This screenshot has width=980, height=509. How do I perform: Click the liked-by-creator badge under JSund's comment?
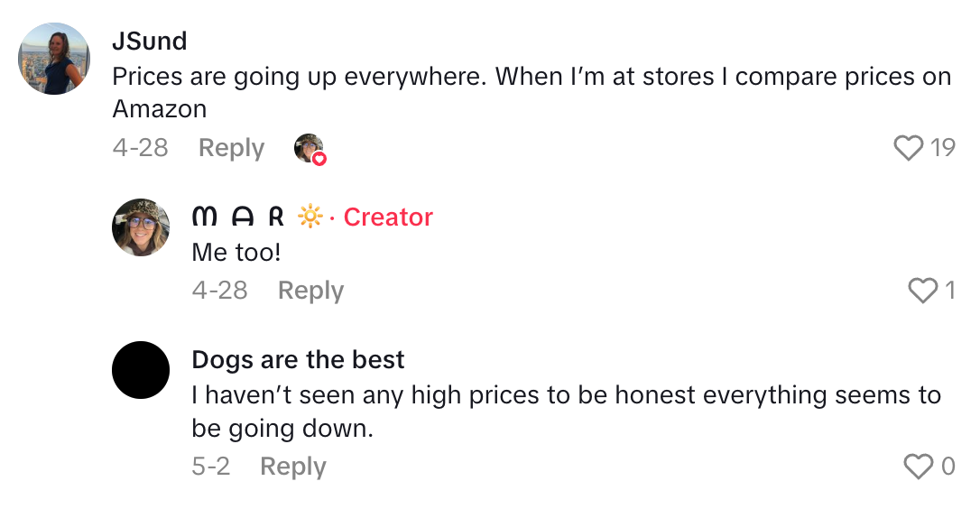310,149
